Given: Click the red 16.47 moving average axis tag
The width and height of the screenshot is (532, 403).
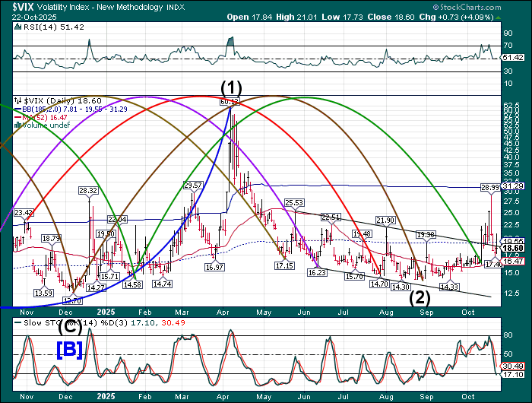Looking at the screenshot, I should click(514, 261).
